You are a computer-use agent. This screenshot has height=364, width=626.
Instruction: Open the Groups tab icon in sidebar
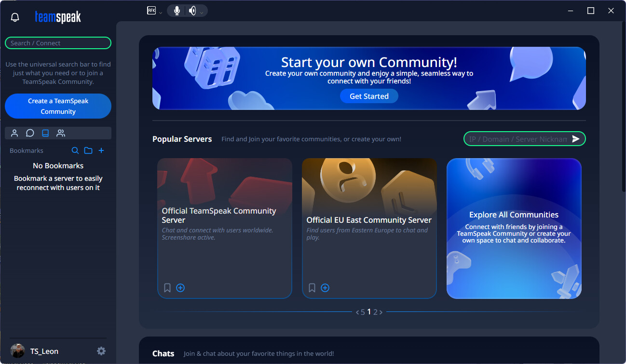[x=61, y=133]
